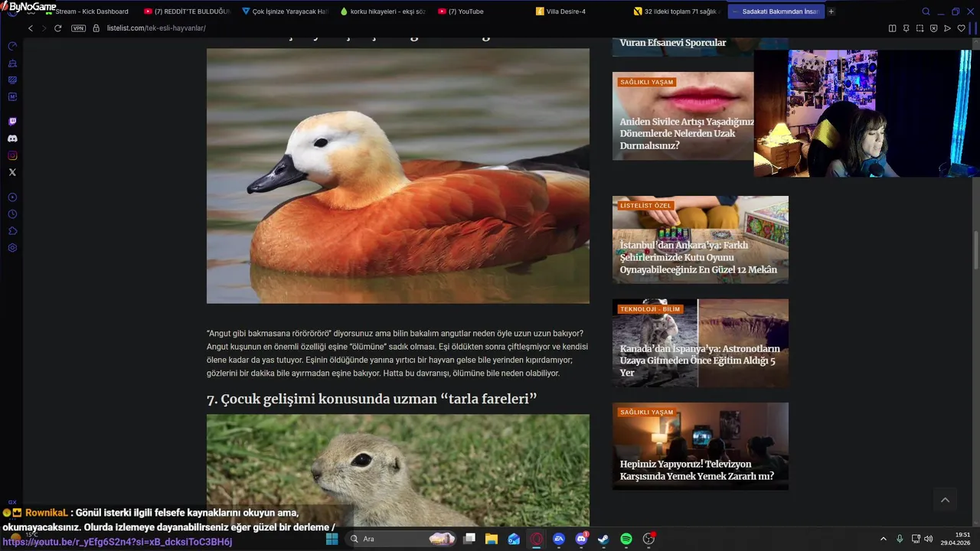Viewport: 980px width, 551px height.
Task: Click the snapshot capture icon in toolbar
Action: pos(920,28)
